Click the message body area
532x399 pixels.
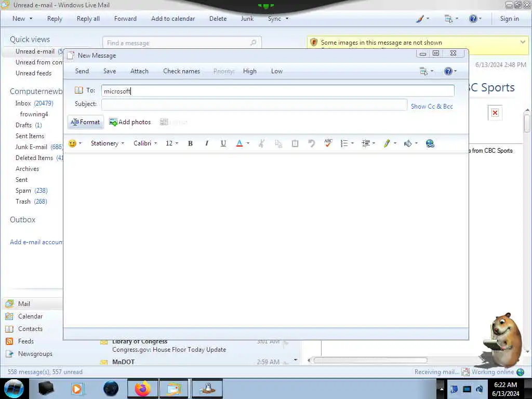coord(266,240)
